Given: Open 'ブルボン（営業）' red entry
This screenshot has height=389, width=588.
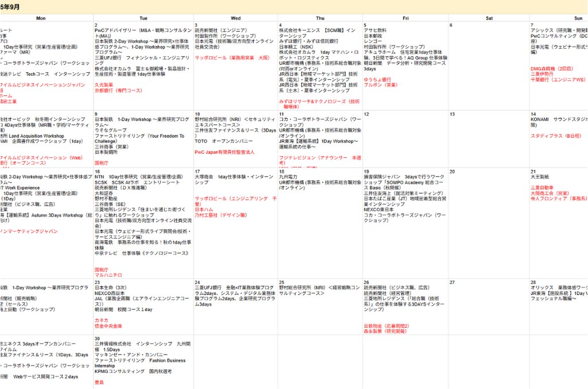Looking at the screenshot, I should click(381, 85).
